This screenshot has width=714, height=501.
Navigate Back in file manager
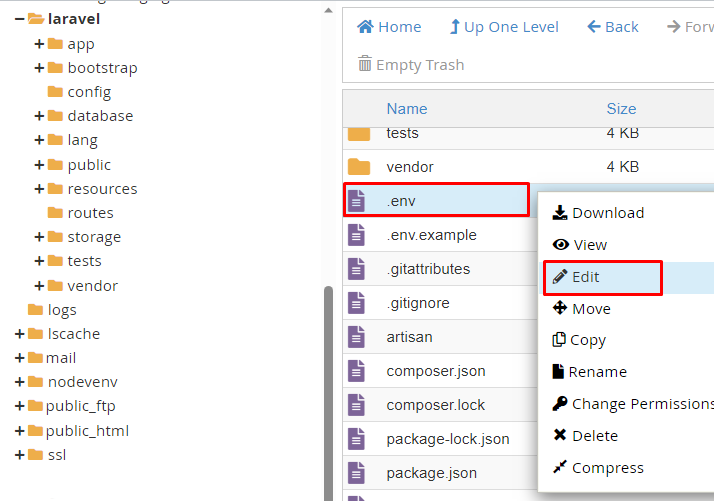click(x=613, y=27)
